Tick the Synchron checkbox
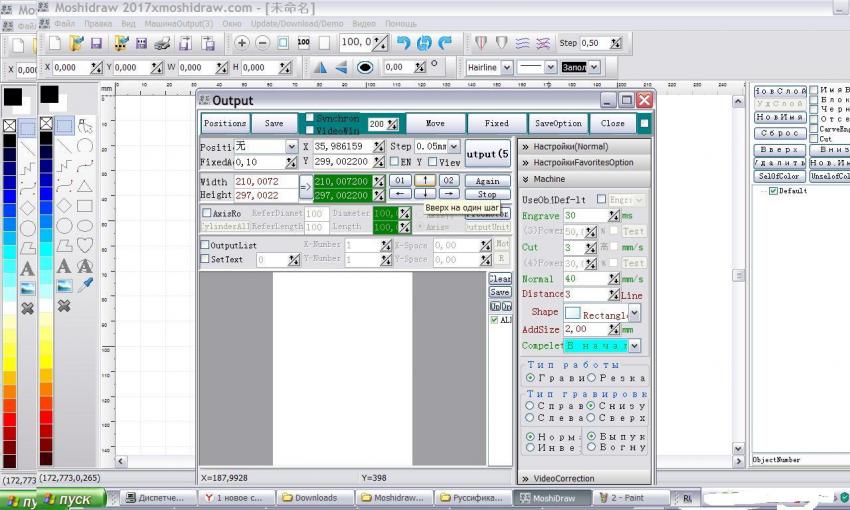The image size is (850, 510). coord(309,118)
